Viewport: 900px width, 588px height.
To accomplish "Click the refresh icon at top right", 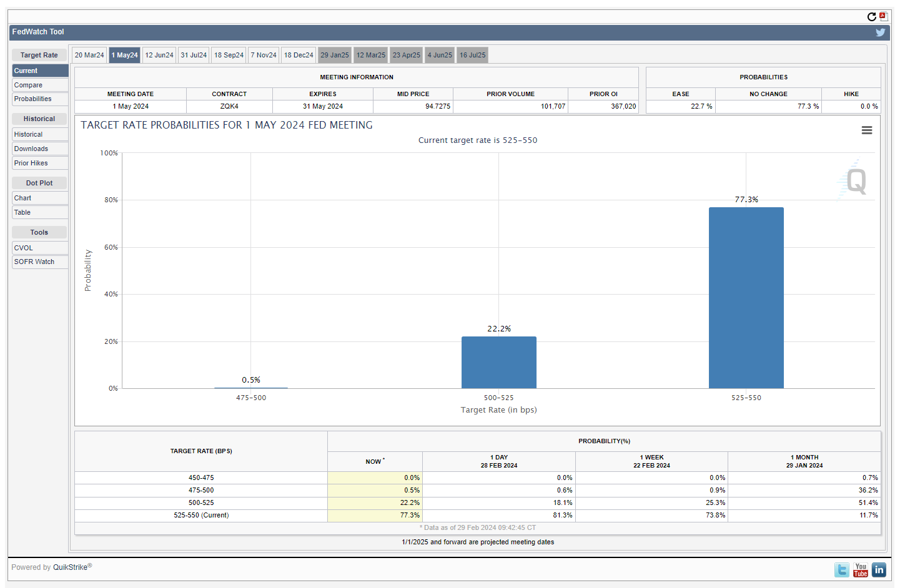I will [x=871, y=17].
